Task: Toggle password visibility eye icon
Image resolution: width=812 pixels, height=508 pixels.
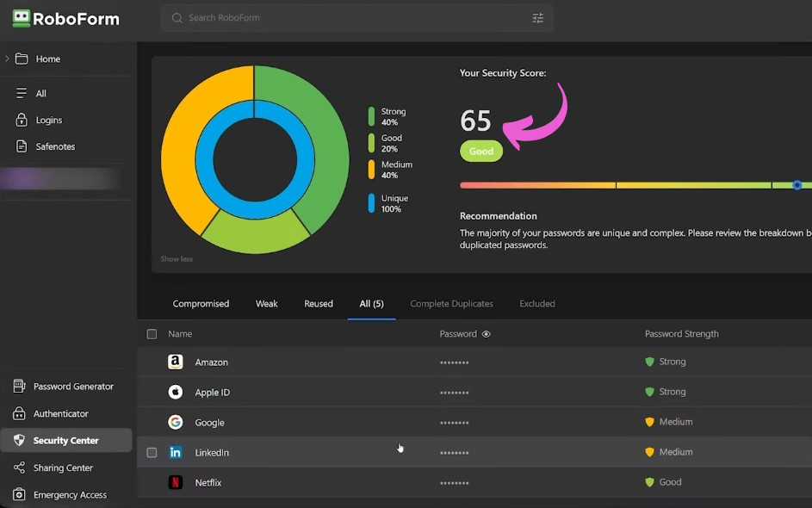Action: click(x=487, y=334)
